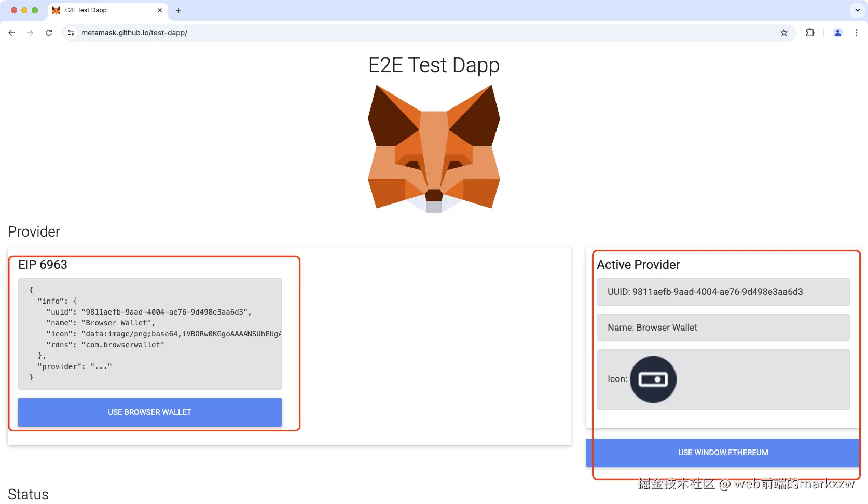
Task: Click the Browser Wallet provider icon
Action: click(x=653, y=379)
